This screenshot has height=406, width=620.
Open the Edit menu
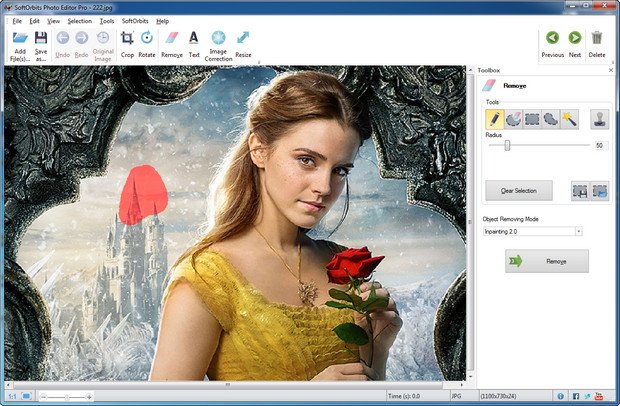coord(34,21)
